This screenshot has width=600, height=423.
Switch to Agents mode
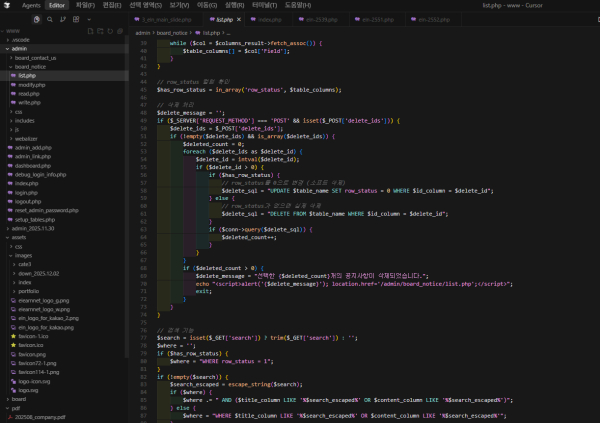pyautogui.click(x=31, y=5)
